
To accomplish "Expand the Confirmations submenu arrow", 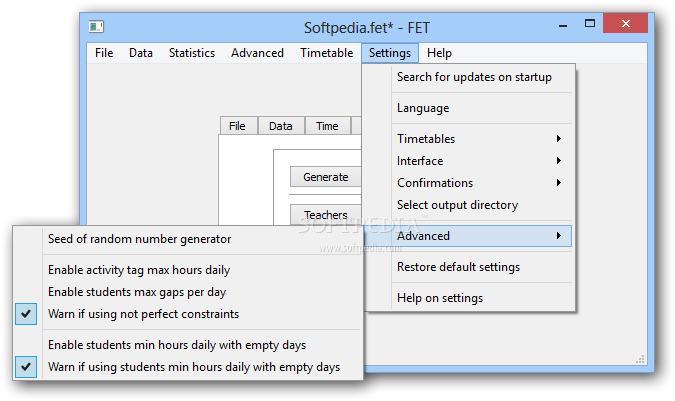I will click(x=558, y=182).
